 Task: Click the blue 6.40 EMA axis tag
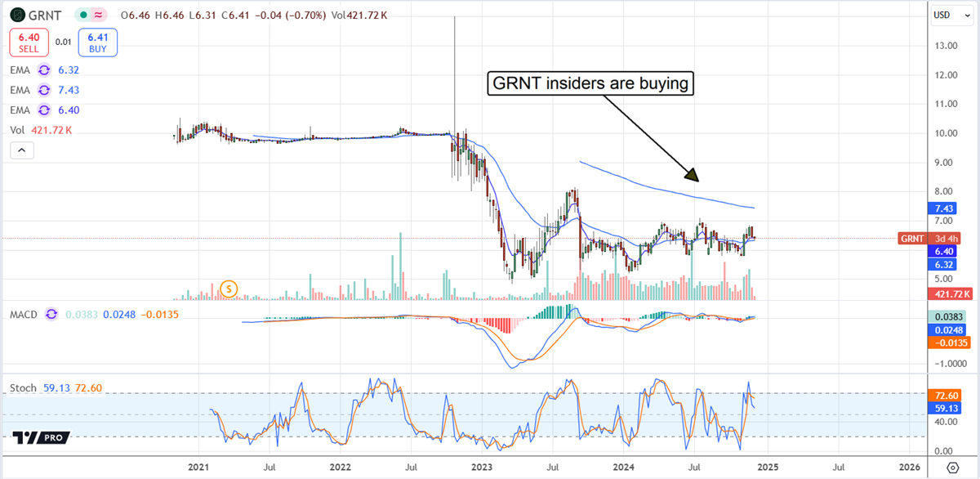[944, 252]
